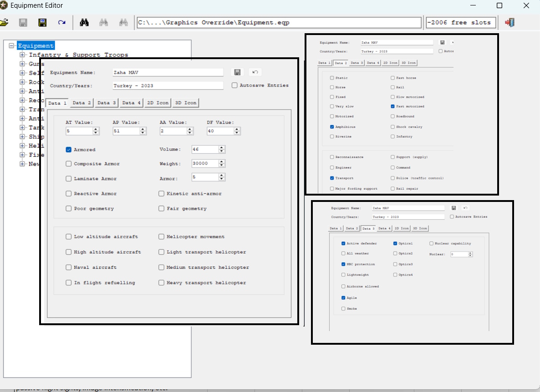The height and width of the screenshot is (392, 540).
Task: Switch to Data 2 tab in the panel showing AT Value
Action: point(82,103)
